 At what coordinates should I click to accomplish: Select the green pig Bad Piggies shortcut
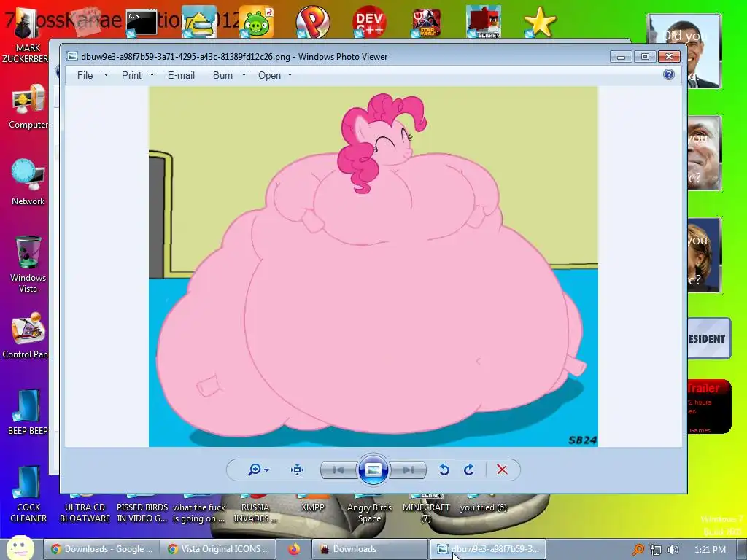(x=256, y=23)
